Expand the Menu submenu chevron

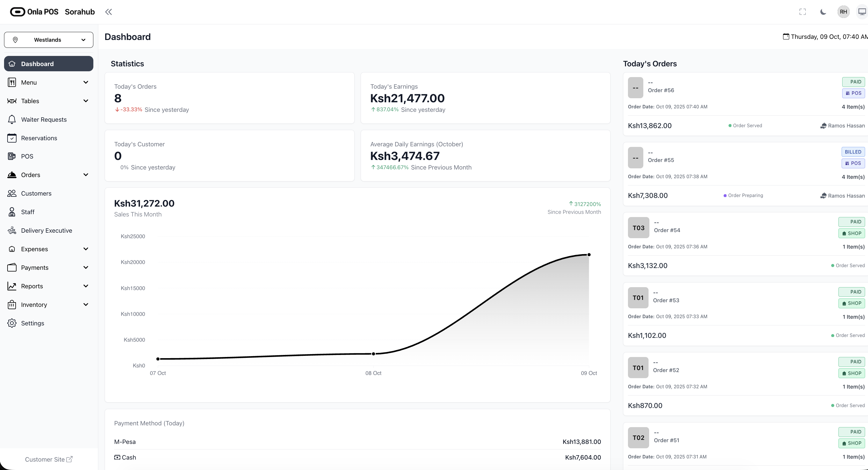tap(86, 83)
